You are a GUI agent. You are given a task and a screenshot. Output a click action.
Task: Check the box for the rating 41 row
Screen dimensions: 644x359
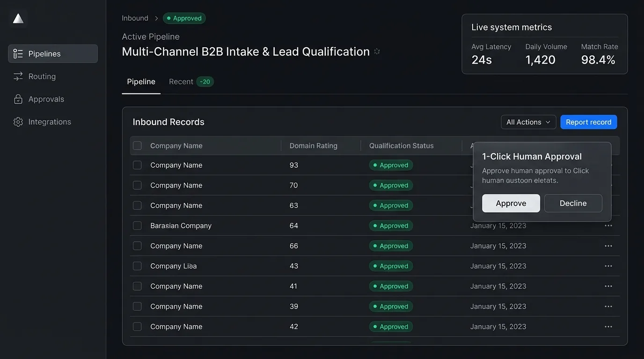(137, 286)
